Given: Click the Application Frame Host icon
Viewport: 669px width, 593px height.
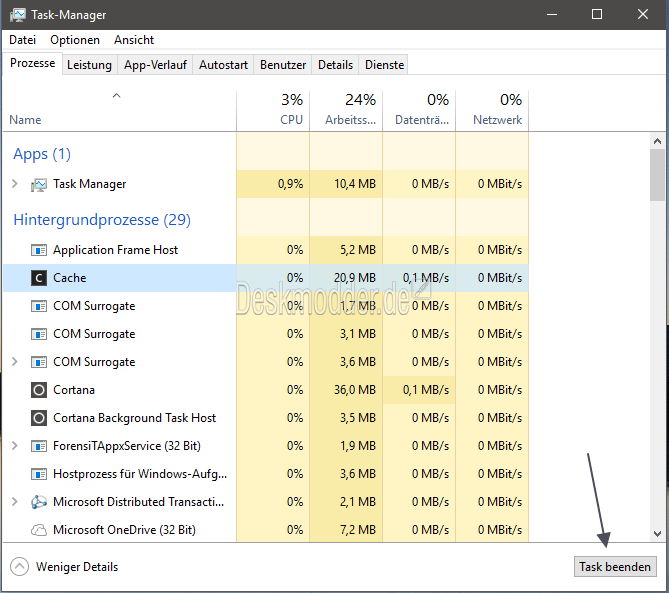Looking at the screenshot, I should (x=39, y=250).
